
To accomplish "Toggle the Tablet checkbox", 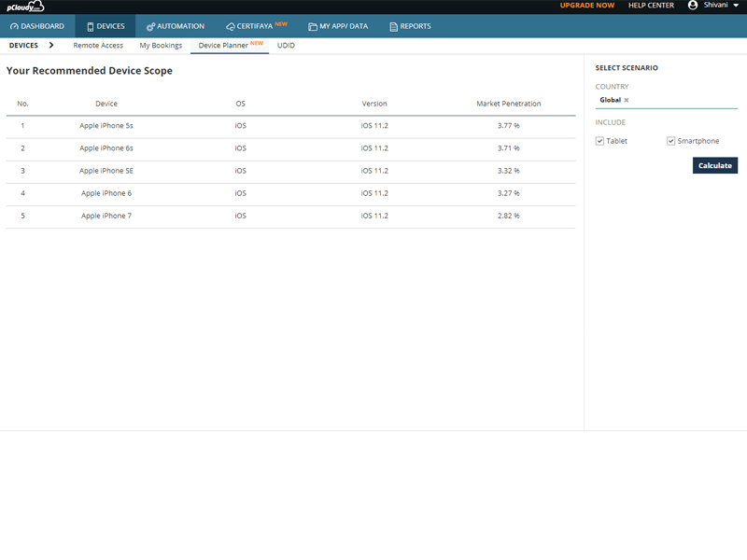I will (x=599, y=141).
